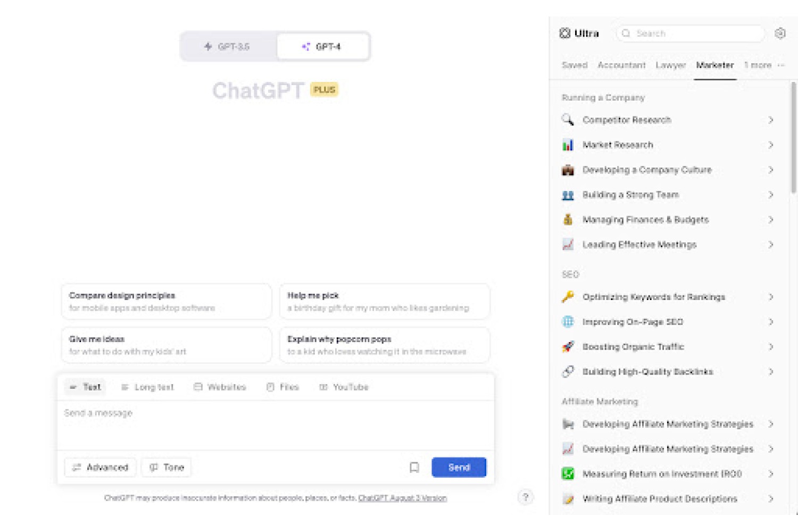Viewport: 798px width, 532px height.
Task: Expand Optimizing Keywords for Rankings chevron
Action: click(771, 297)
